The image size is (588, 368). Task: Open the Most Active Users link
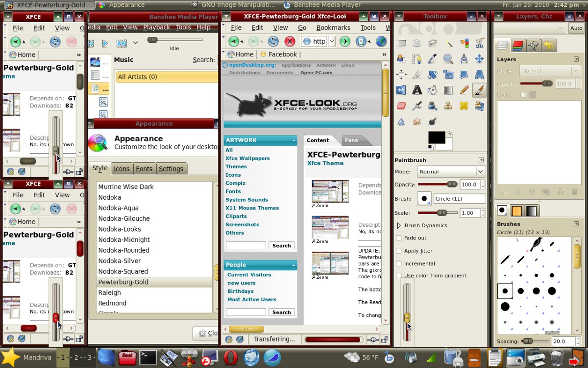[252, 299]
